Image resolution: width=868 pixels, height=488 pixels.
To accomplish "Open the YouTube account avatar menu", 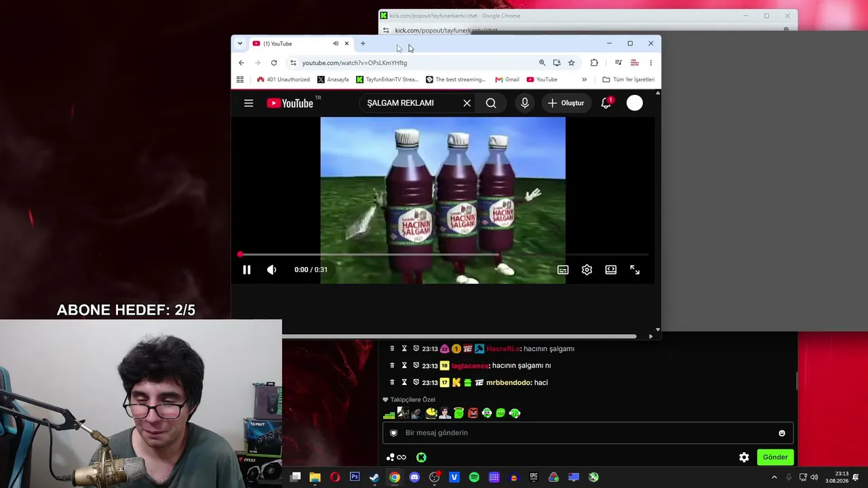I will click(635, 103).
